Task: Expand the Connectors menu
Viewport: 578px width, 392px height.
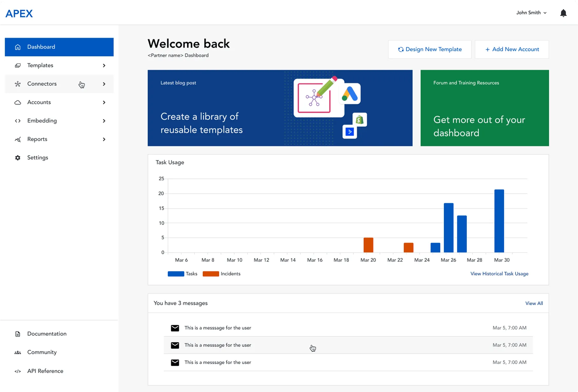Action: [x=104, y=84]
